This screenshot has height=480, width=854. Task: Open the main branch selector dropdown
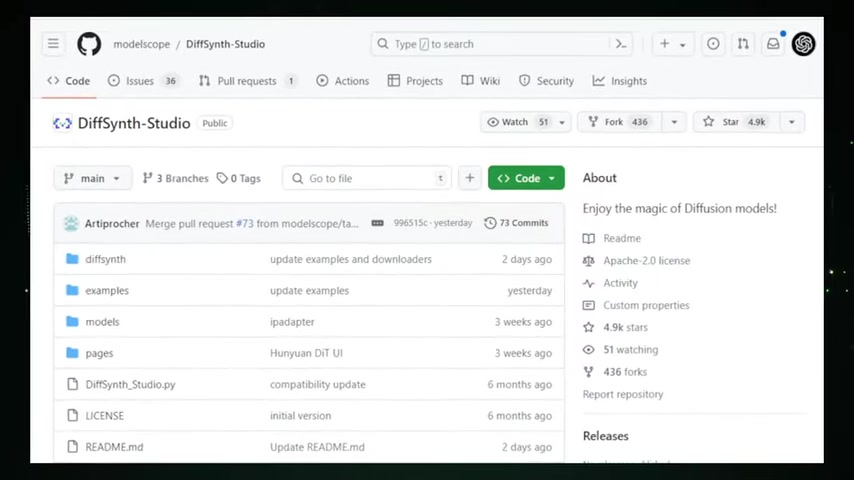tap(93, 178)
